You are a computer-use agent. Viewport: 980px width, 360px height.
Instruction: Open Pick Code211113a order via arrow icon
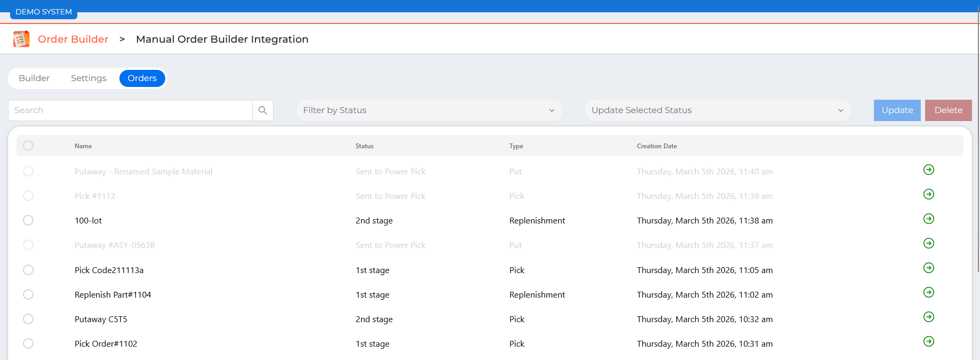pos(928,268)
